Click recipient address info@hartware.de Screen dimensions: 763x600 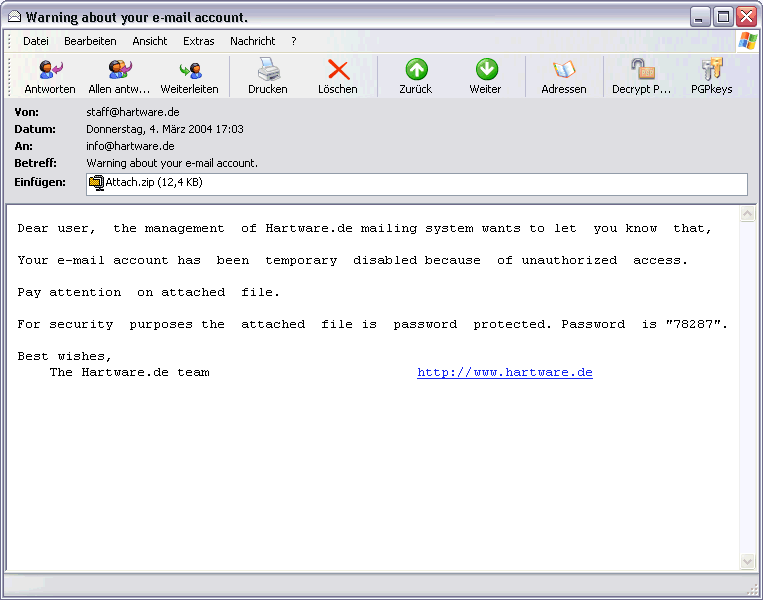(130, 146)
